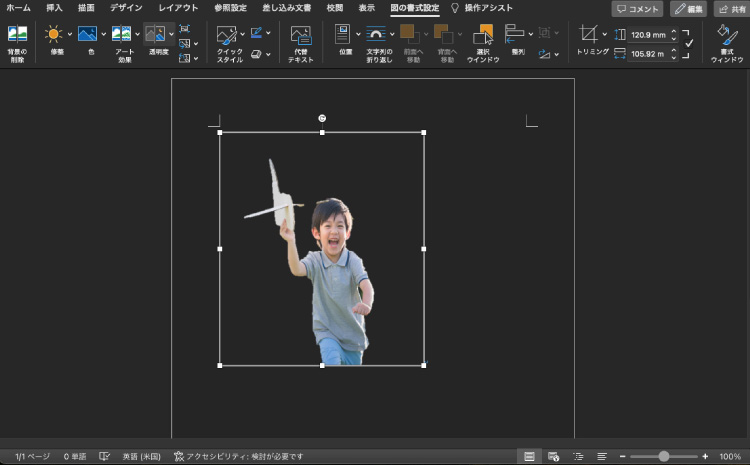Open the Format Pane (書式ウィンドウ) icon
This screenshot has width=750, height=465.
tap(727, 35)
